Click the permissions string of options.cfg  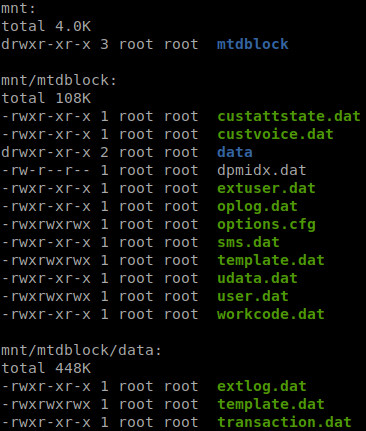46,224
